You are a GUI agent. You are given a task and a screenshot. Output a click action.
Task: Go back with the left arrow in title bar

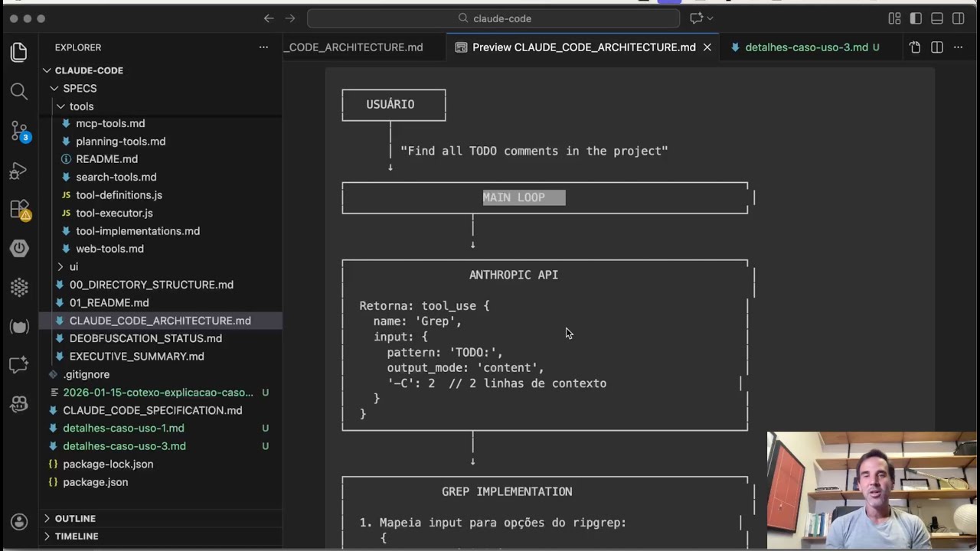point(269,18)
